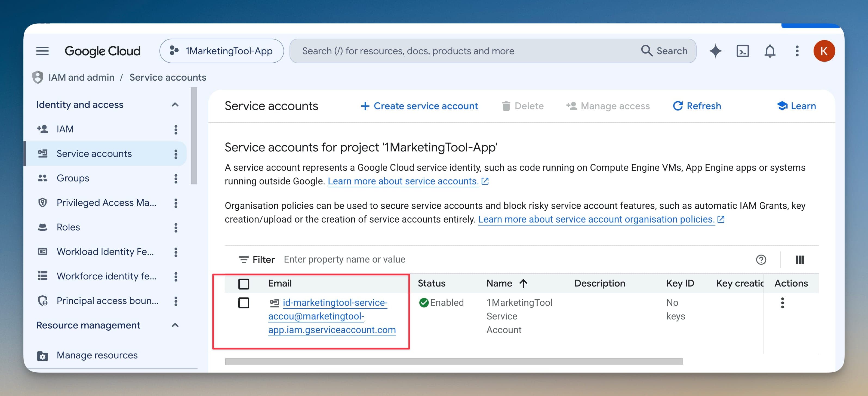Click the sidebar vertical scrollbar
This screenshot has width=868, height=396.
tap(194, 136)
